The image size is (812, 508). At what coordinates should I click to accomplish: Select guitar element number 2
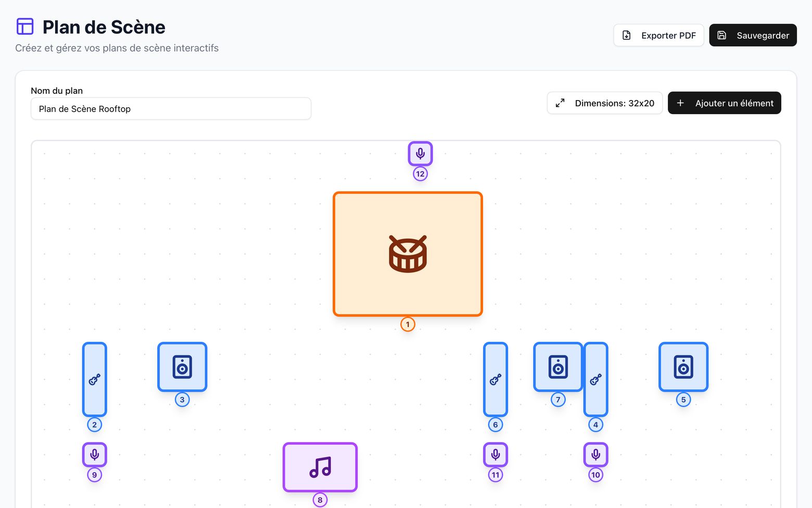point(94,379)
